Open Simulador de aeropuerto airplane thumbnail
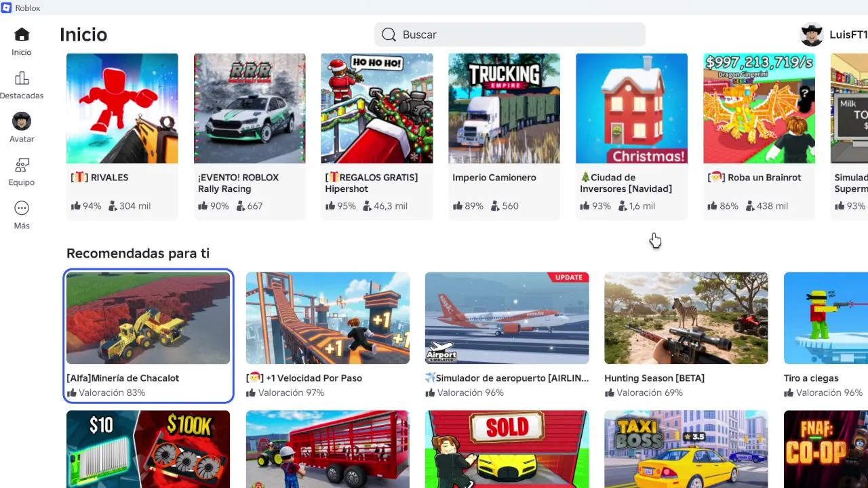Viewport: 868px width, 488px height. click(x=507, y=318)
